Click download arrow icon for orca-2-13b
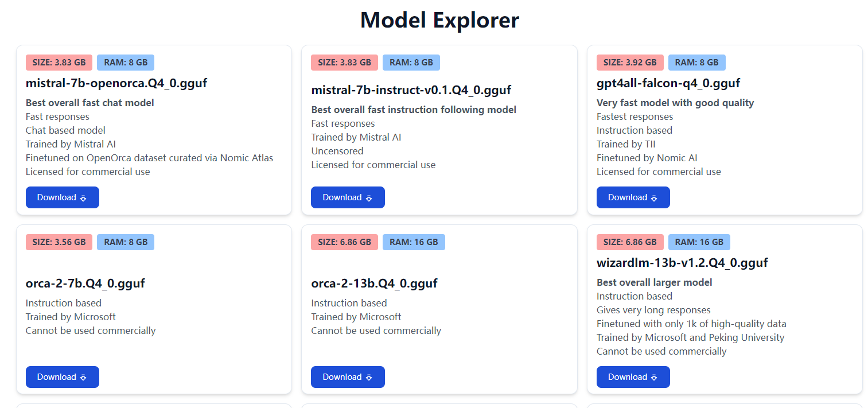The image size is (868, 408). (x=369, y=378)
